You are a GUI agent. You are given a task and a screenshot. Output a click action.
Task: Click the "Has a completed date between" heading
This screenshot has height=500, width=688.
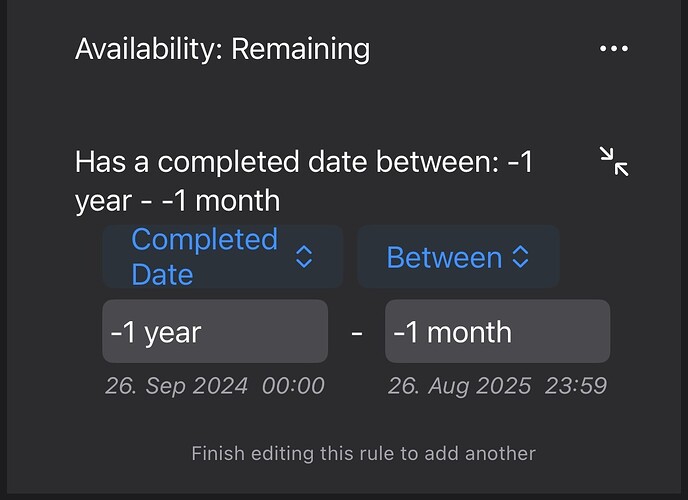tap(285, 162)
